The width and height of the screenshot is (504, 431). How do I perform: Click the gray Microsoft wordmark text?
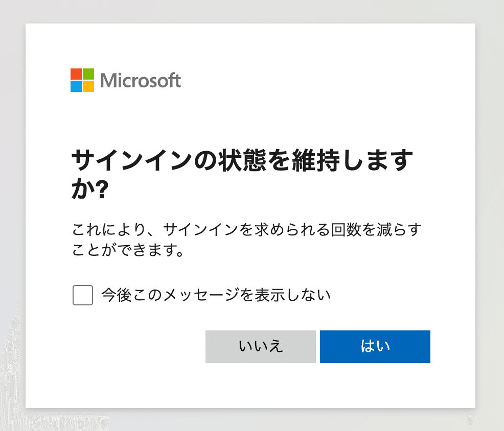coord(141,80)
